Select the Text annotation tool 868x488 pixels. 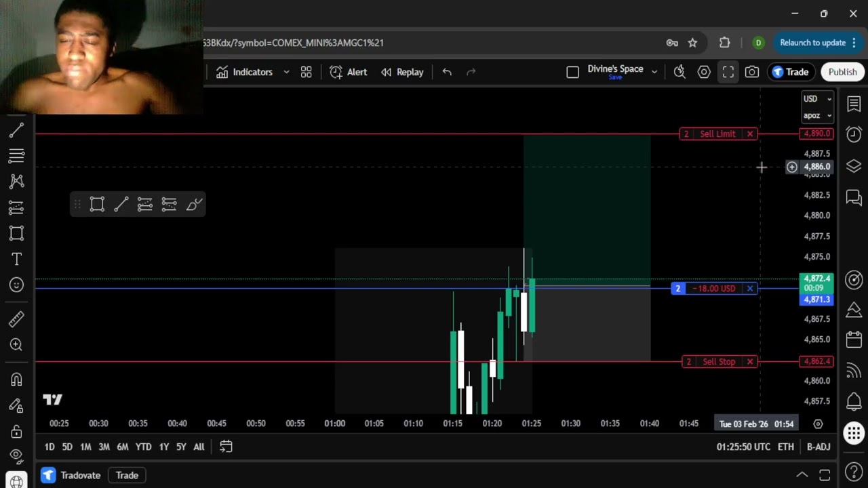tap(16, 259)
